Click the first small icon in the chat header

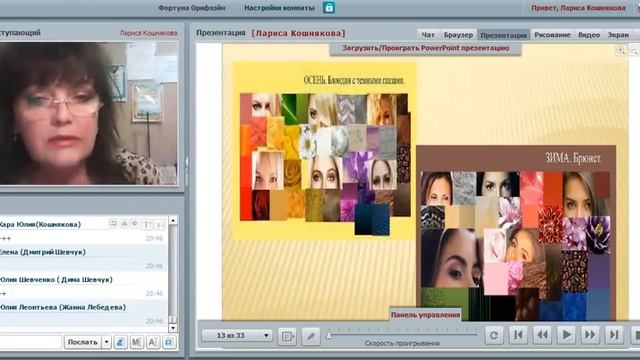click(113, 224)
